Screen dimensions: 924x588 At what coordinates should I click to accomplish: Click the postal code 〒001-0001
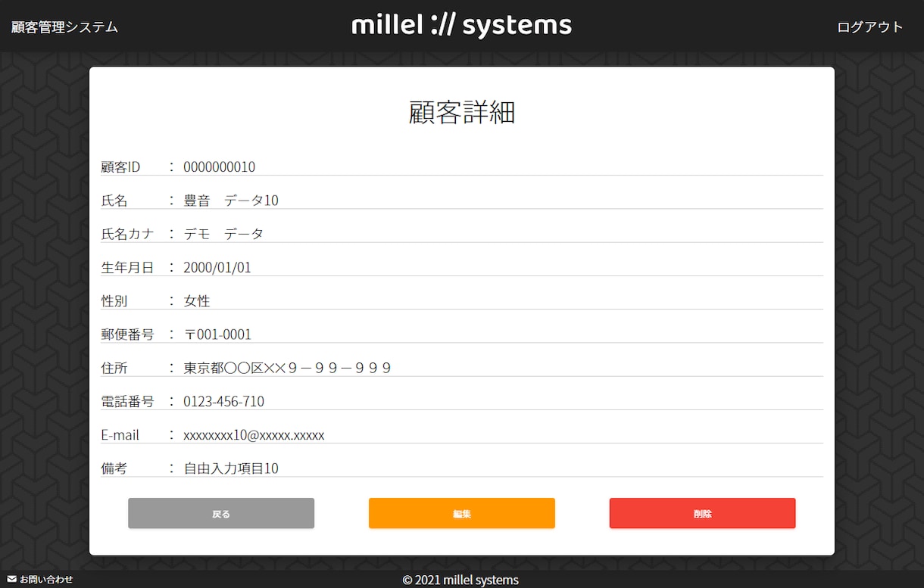(217, 334)
